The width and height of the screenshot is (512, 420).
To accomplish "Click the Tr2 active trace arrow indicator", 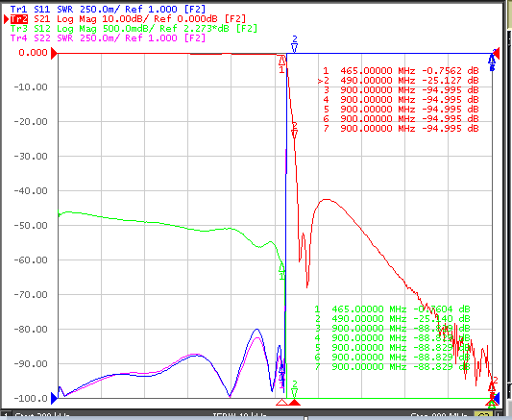I will point(6,19).
